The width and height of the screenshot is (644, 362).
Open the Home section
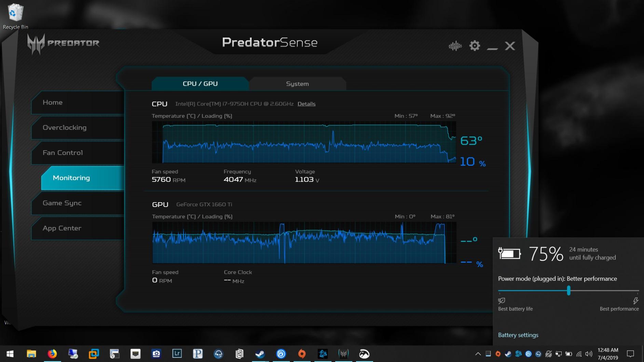[78, 102]
